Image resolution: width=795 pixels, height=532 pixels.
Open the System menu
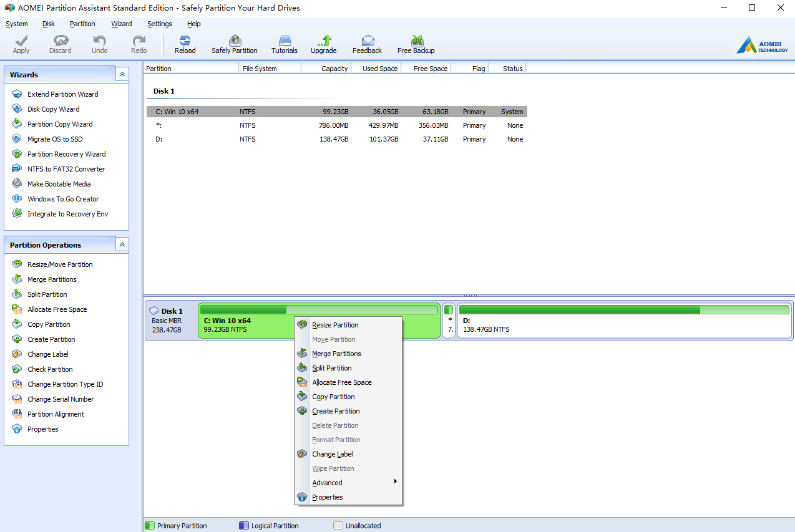[x=17, y=24]
